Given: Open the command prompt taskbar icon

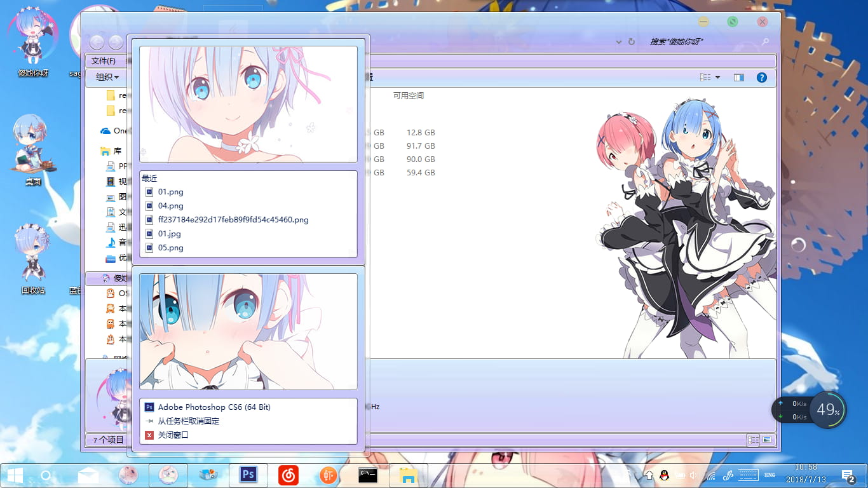Looking at the screenshot, I should point(369,475).
